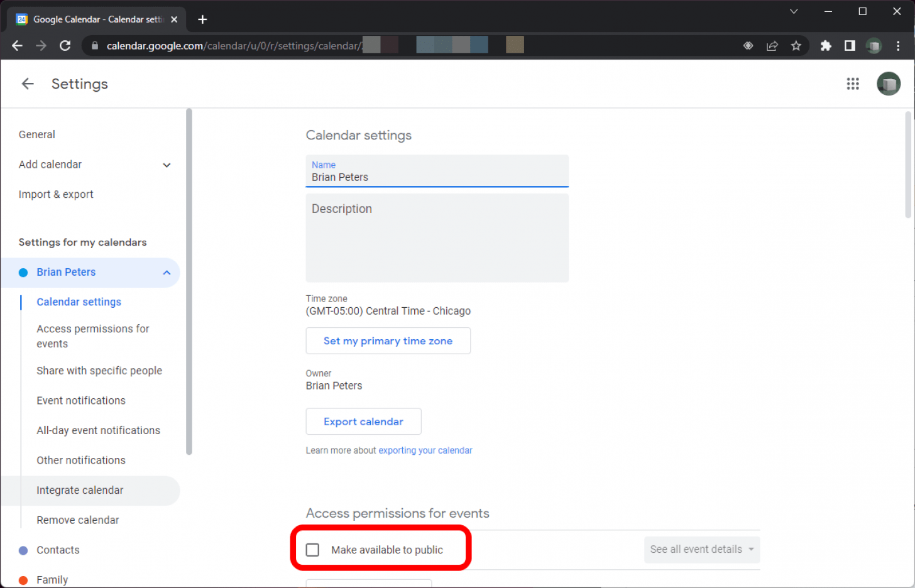Click the Family calendar orange dot
Viewport: 915px width, 588px height.
(23, 580)
